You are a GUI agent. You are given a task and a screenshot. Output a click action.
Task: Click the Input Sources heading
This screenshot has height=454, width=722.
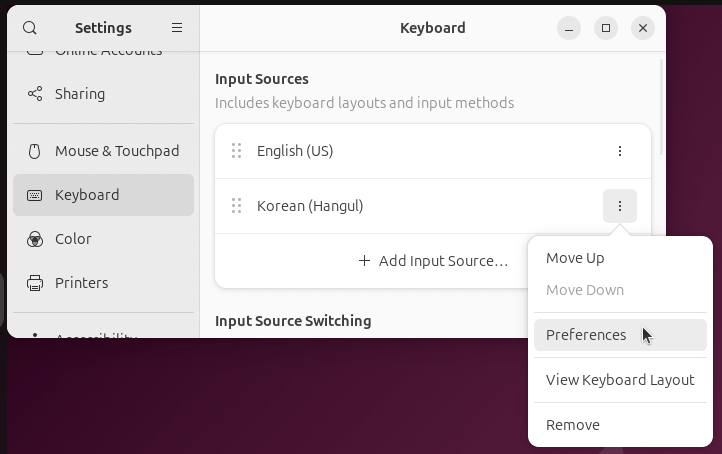[262, 79]
